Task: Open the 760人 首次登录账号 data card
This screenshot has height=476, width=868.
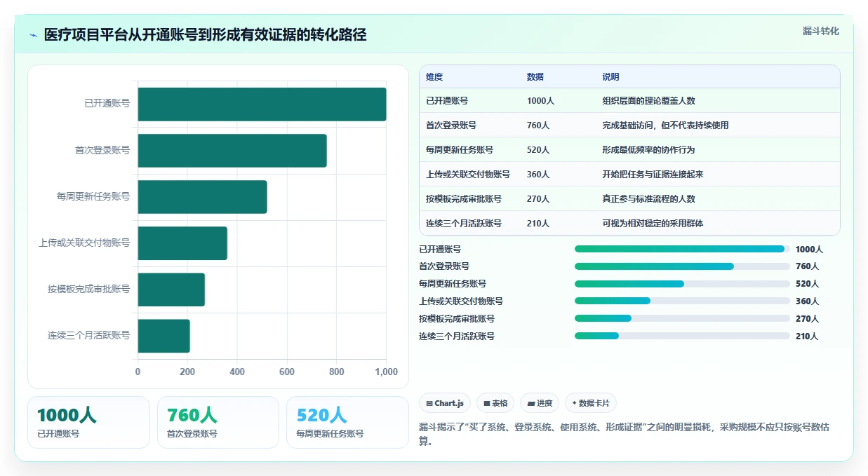Action: (x=218, y=422)
